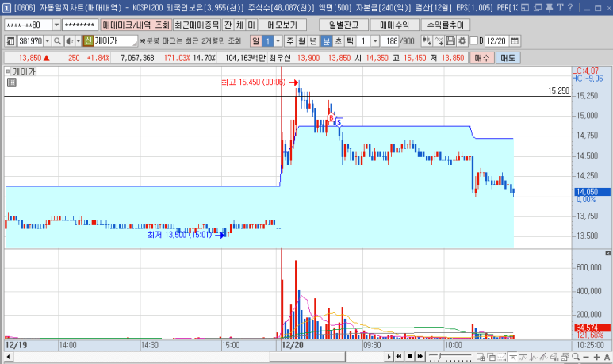
Task: Click 최근매매종목 button
Action: pyautogui.click(x=197, y=25)
